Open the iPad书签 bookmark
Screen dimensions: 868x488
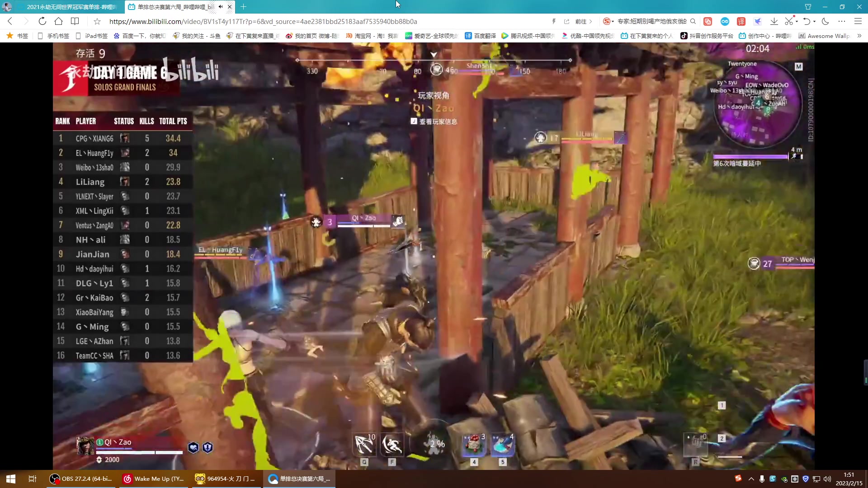point(92,36)
